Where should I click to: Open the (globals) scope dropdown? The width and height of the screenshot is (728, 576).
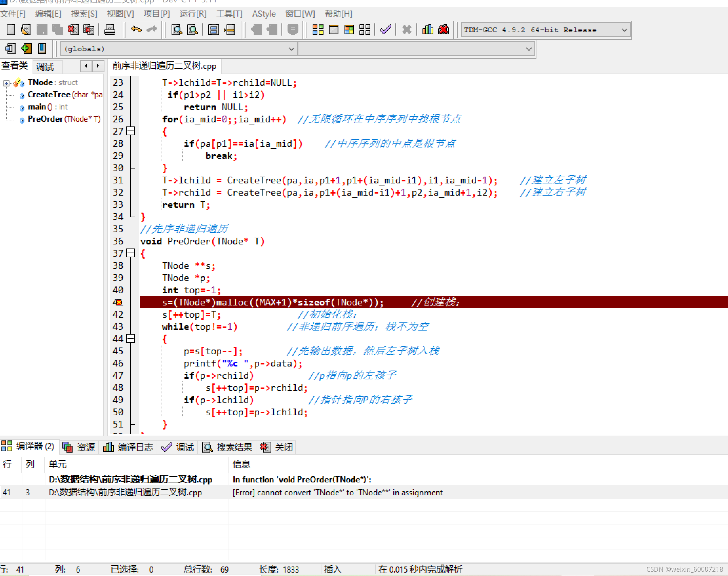pyautogui.click(x=291, y=49)
